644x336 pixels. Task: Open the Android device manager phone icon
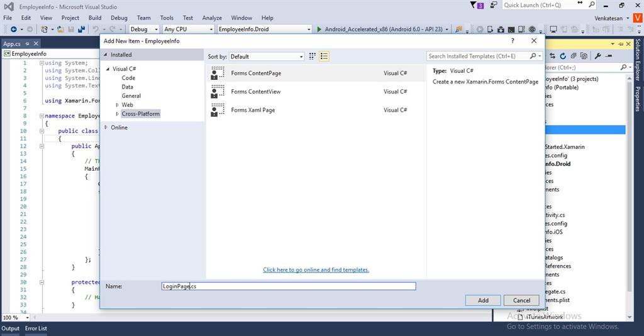[490, 29]
